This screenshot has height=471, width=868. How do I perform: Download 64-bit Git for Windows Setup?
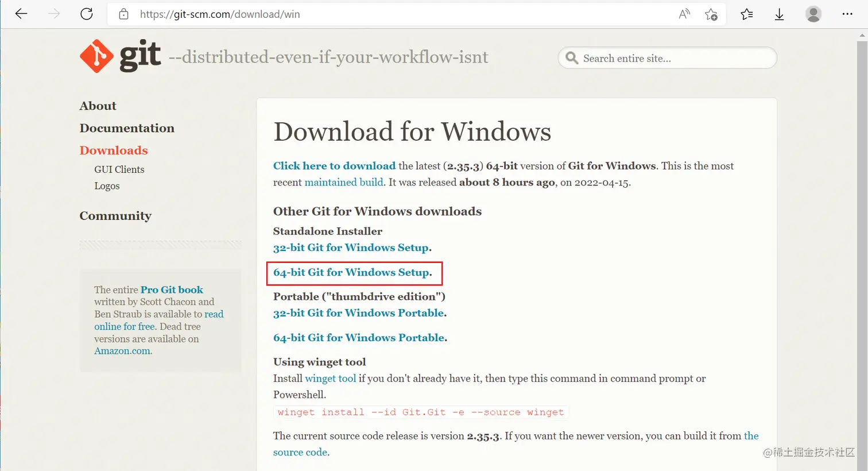point(351,272)
